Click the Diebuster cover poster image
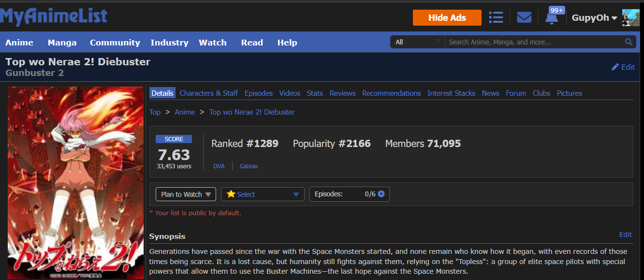 75,183
